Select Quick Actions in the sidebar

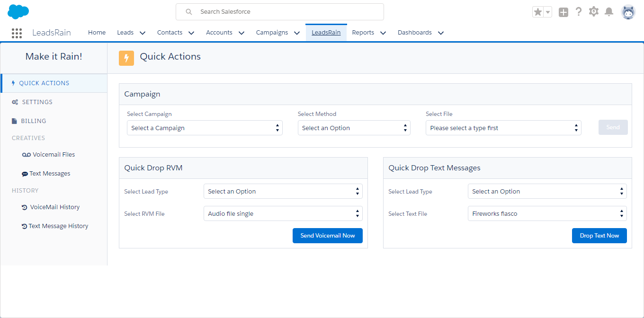(54, 83)
